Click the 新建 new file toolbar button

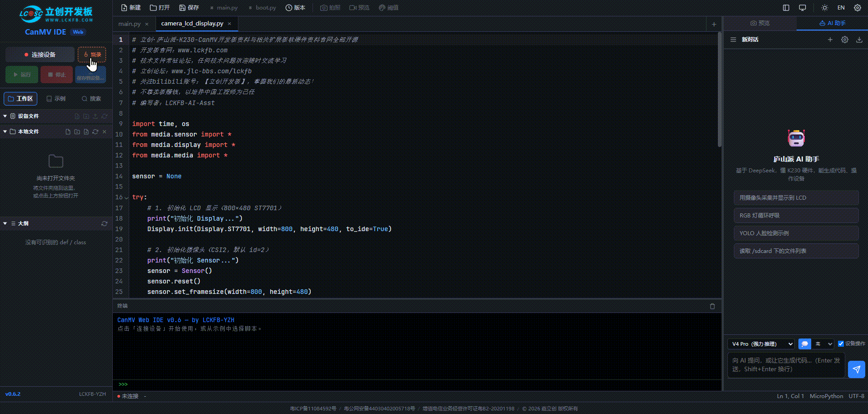click(131, 8)
